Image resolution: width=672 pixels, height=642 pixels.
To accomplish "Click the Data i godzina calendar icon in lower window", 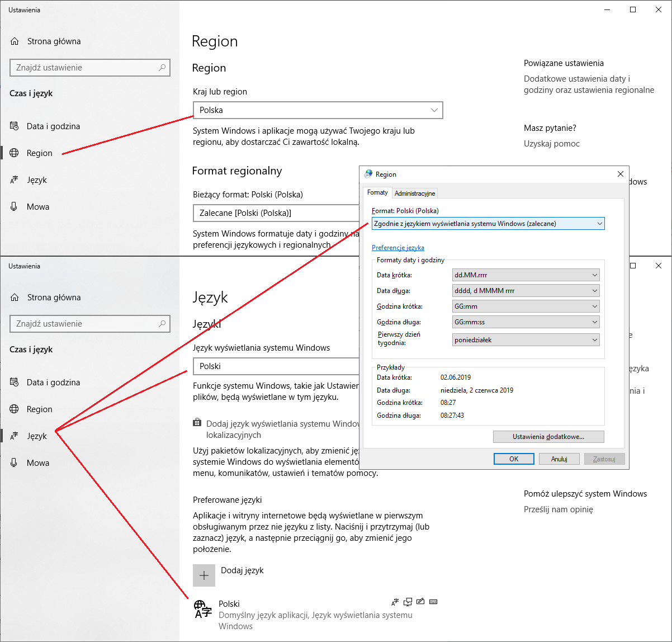I will click(x=15, y=383).
